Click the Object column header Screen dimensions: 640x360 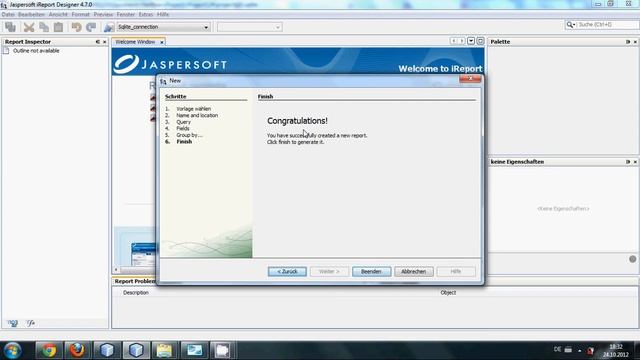click(x=448, y=293)
